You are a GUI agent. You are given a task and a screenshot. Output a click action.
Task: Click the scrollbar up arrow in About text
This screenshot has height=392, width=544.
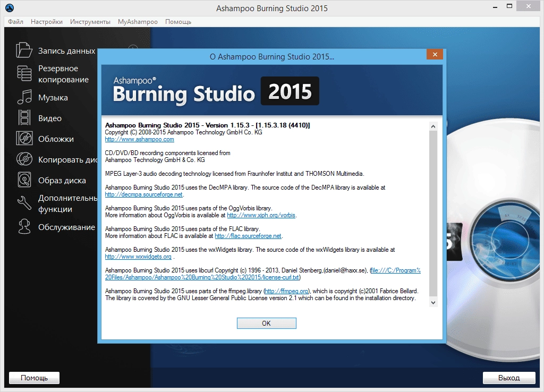click(x=433, y=126)
